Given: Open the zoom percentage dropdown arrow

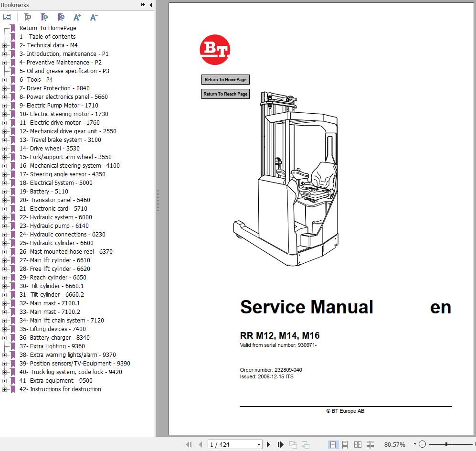Looking at the screenshot, I should [415, 444].
